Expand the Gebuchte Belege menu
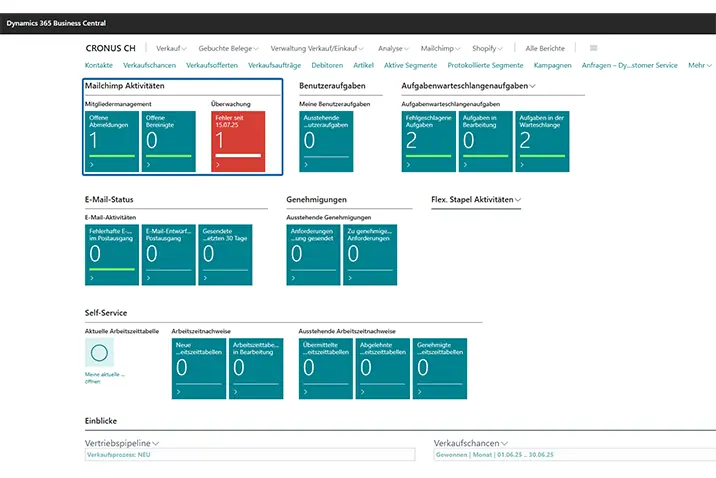 click(228, 48)
